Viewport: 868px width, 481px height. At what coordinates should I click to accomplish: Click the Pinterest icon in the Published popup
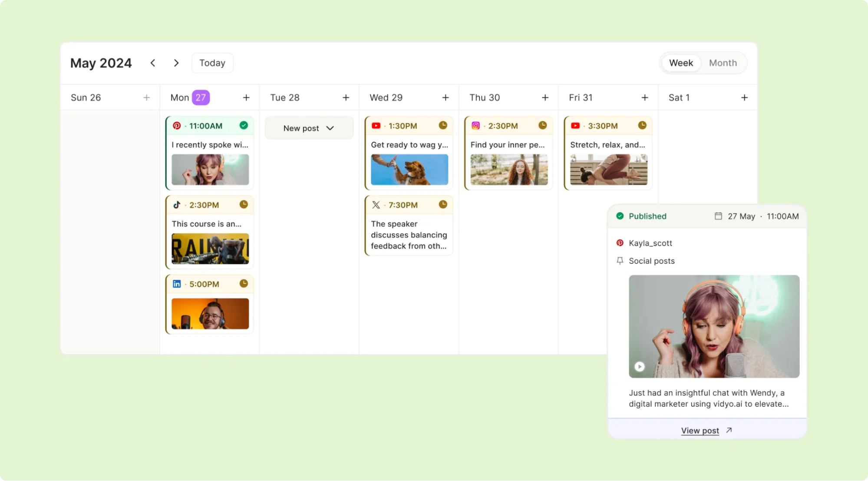point(620,242)
